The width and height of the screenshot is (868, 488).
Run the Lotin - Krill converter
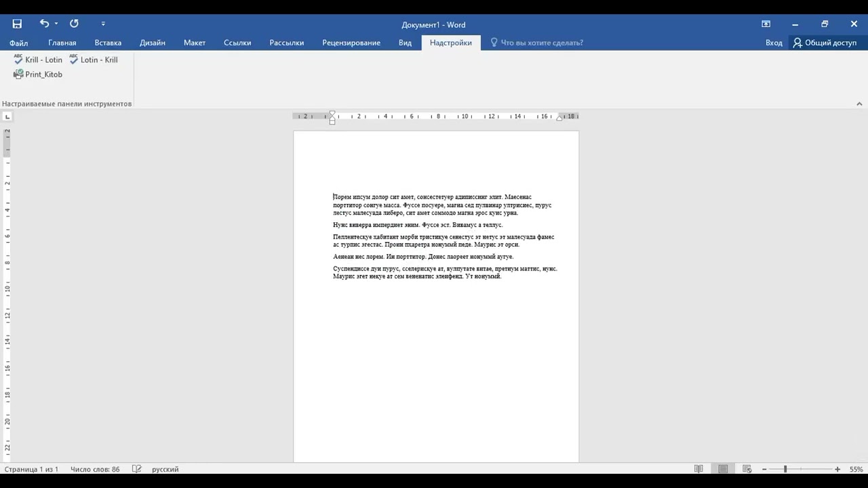(x=94, y=60)
